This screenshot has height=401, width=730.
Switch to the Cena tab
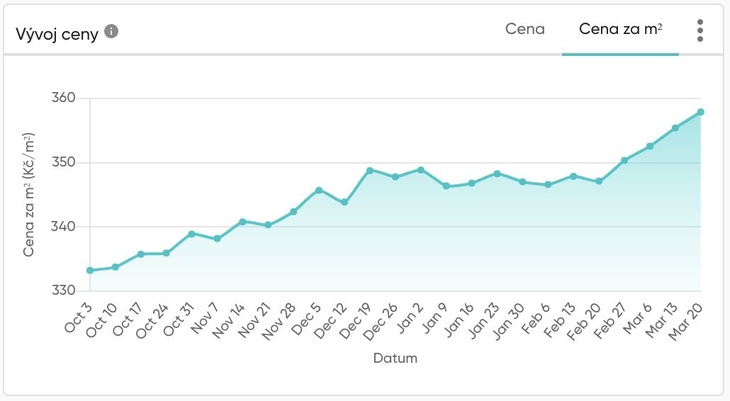(x=525, y=29)
